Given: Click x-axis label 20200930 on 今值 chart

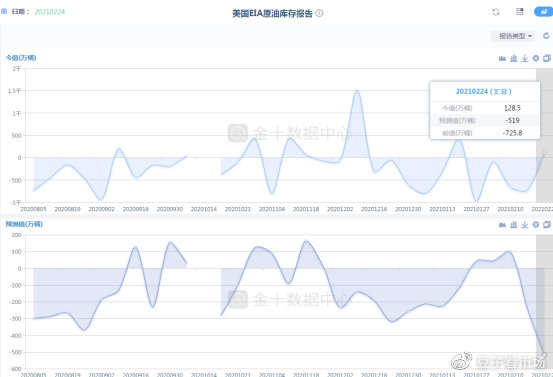Looking at the screenshot, I should tap(170, 209).
